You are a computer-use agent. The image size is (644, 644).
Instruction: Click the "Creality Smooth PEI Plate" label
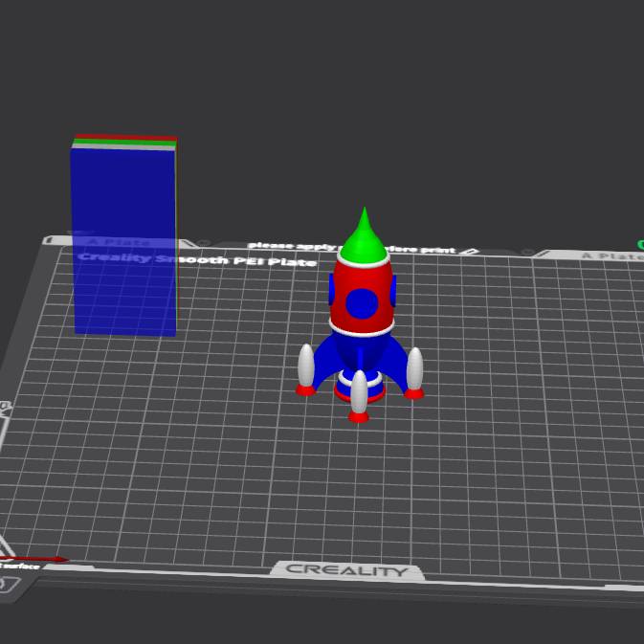197,259
